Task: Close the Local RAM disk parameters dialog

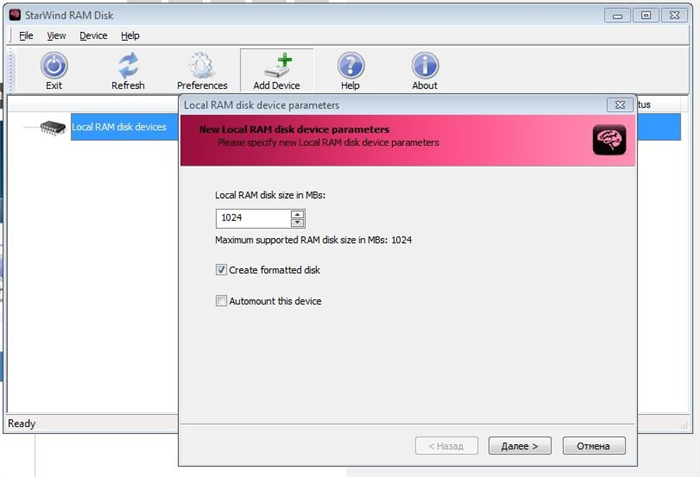Action: point(620,105)
